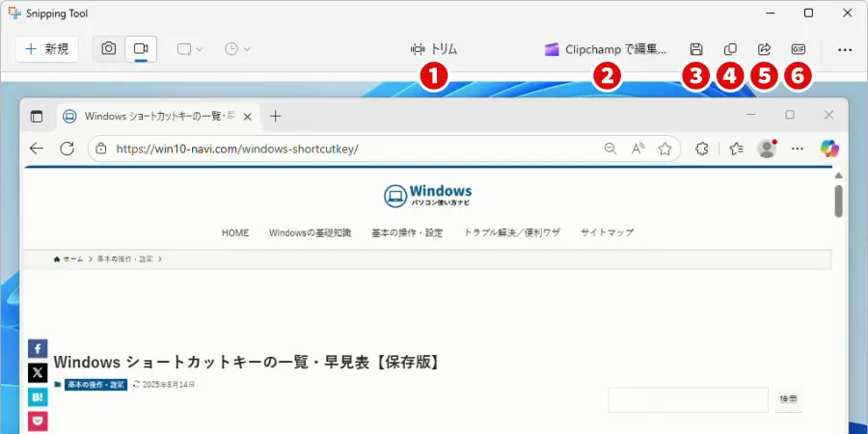868x434 pixels.
Task: Close the Windows ショートカットキー browser tab
Action: click(x=248, y=117)
